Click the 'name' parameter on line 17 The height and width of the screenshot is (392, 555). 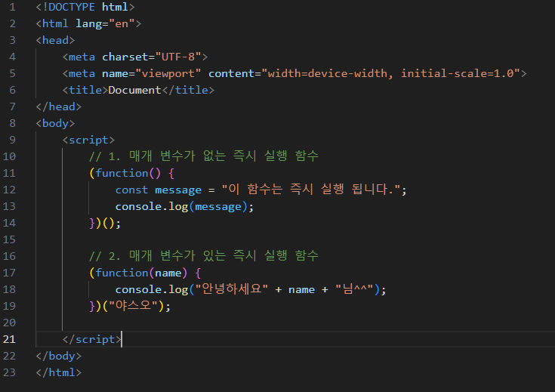point(168,273)
